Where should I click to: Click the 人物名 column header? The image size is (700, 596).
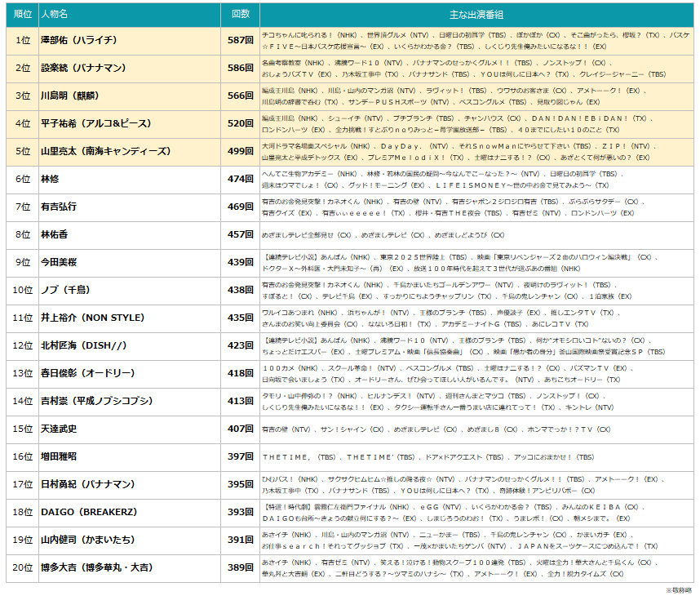(54, 15)
